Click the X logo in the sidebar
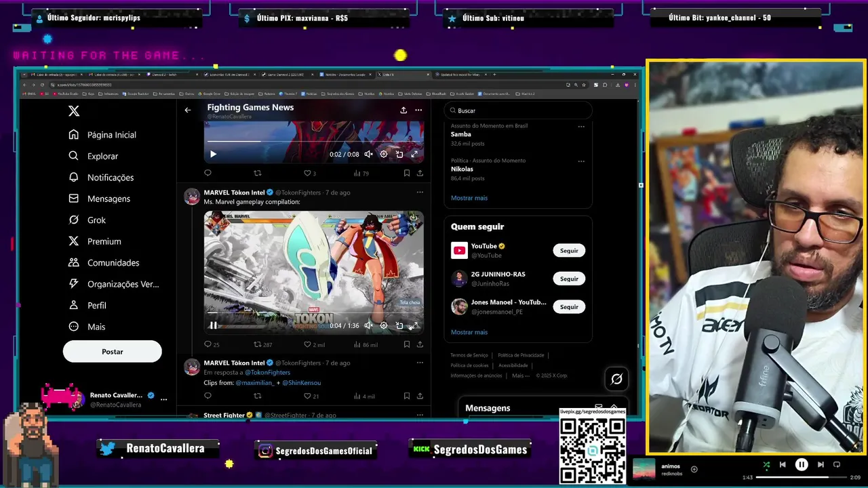 [74, 111]
